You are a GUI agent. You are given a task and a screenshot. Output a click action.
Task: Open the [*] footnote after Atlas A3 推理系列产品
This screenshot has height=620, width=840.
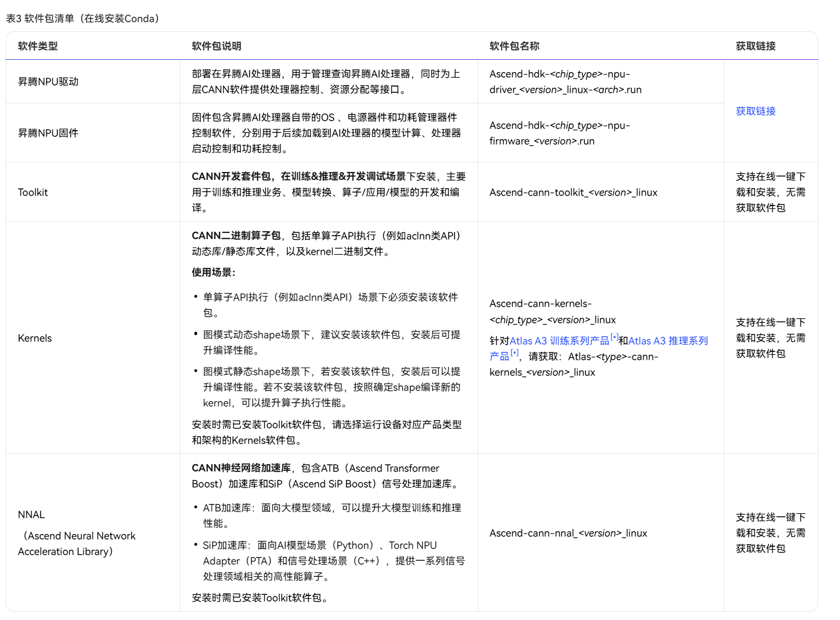514,352
